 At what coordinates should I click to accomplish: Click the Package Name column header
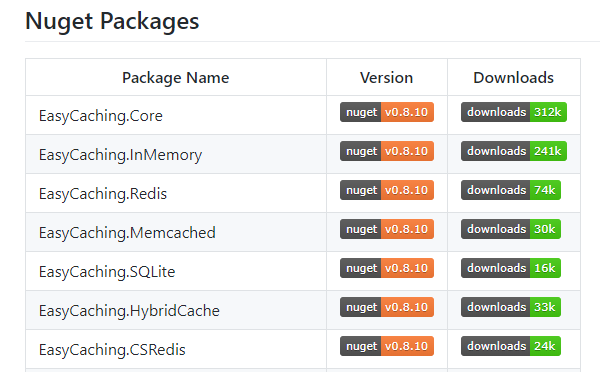coord(176,78)
